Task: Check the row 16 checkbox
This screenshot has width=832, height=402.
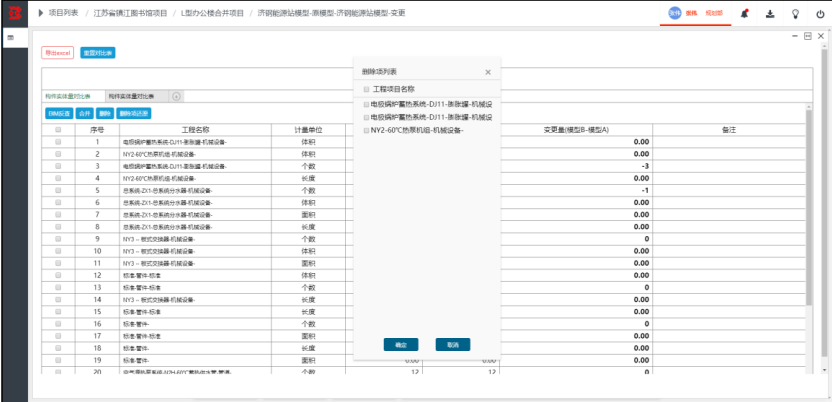Action: (58, 324)
